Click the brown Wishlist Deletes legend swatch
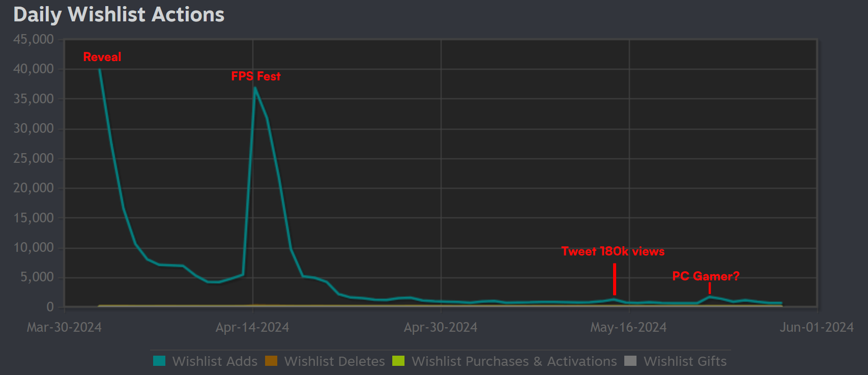Screen dimensions: 868x375 271,361
